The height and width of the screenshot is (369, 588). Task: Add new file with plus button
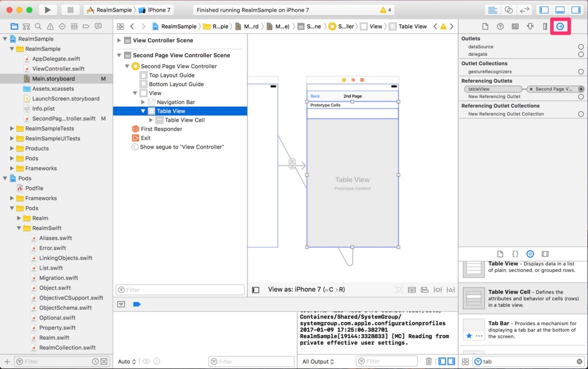click(x=7, y=362)
